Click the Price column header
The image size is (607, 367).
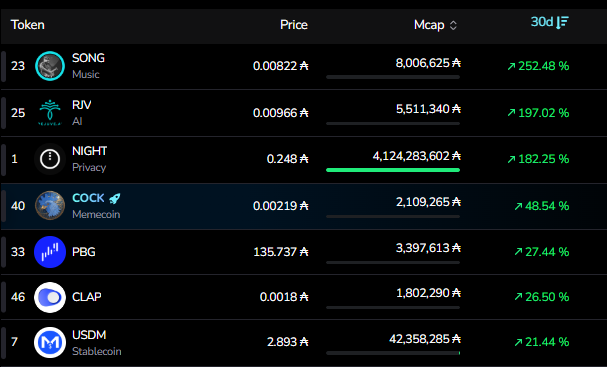[294, 25]
